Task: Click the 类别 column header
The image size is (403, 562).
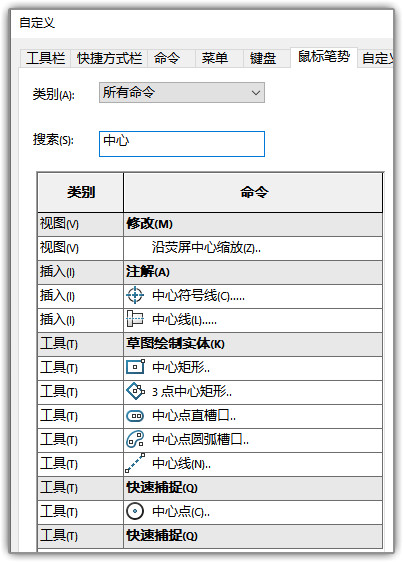Action: click(x=80, y=192)
